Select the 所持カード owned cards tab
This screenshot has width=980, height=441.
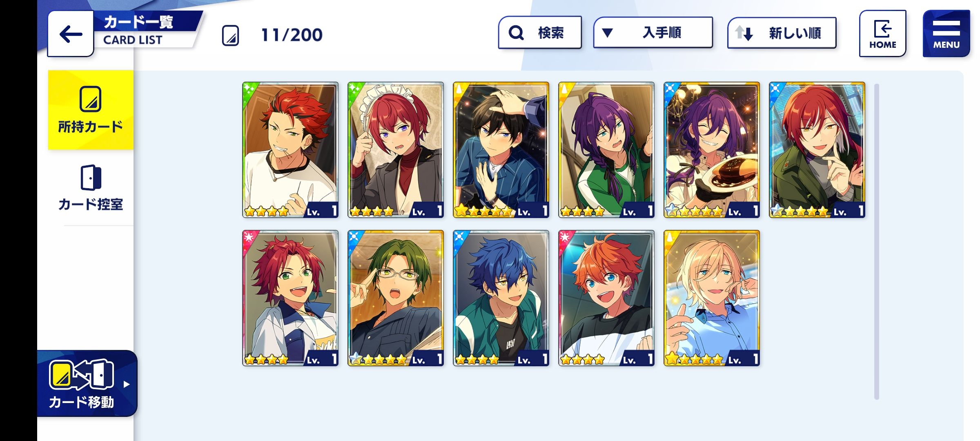(x=91, y=110)
